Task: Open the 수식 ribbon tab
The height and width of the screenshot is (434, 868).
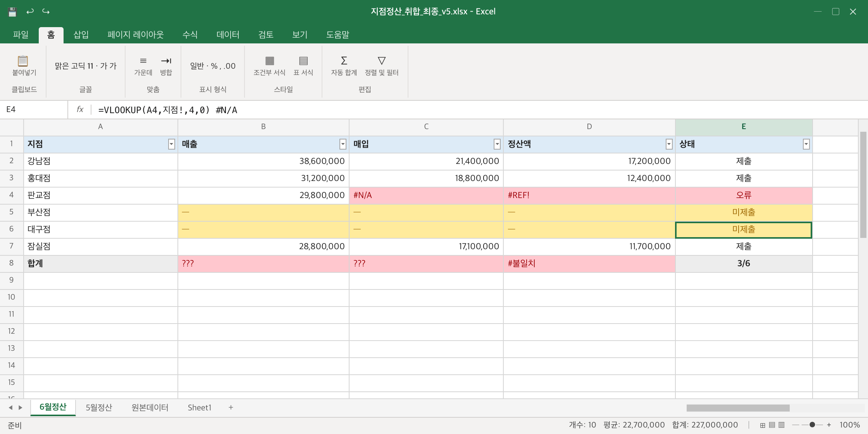Action: (190, 35)
